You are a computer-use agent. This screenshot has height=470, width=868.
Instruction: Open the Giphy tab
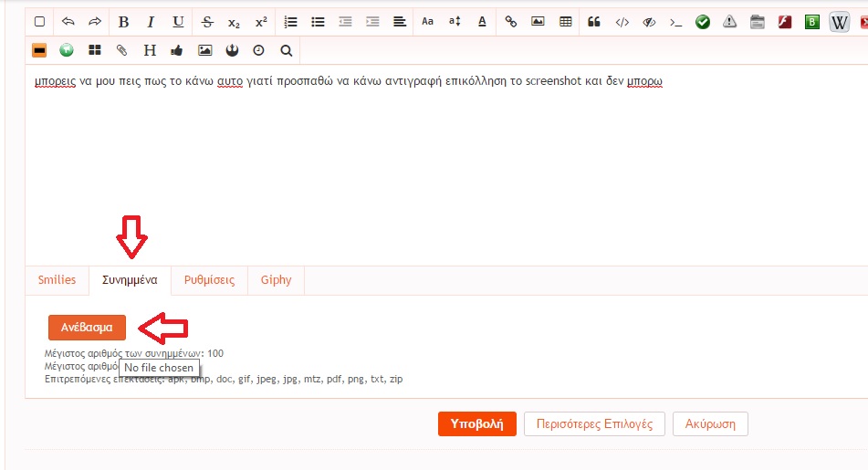point(276,280)
